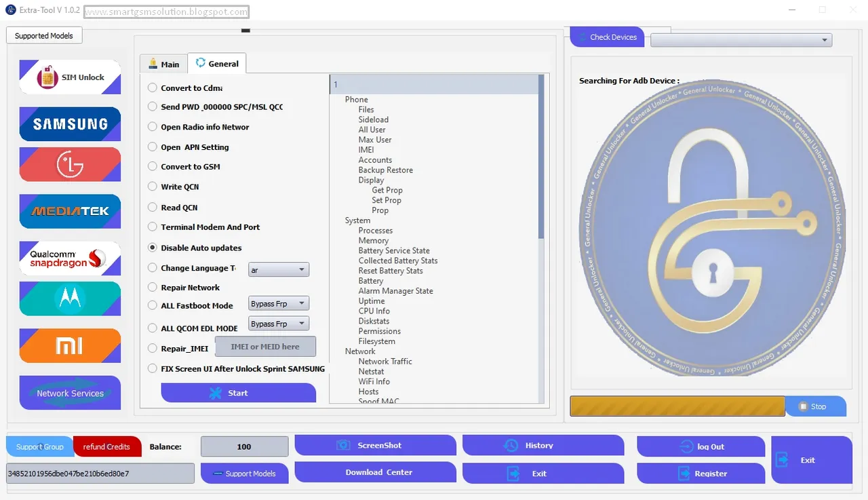Select Sideload in the Phone list
Viewport: 868px width, 500px height.
[374, 119]
